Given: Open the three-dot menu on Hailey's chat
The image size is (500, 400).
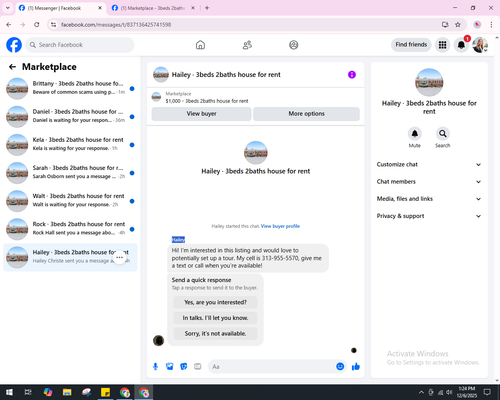Looking at the screenshot, I should coord(119,257).
